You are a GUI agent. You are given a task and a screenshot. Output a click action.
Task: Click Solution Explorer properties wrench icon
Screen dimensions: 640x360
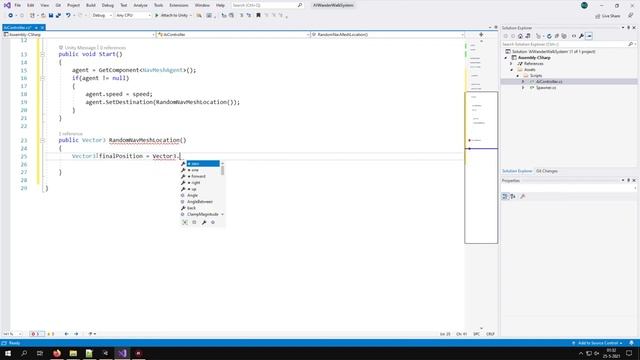point(581,36)
